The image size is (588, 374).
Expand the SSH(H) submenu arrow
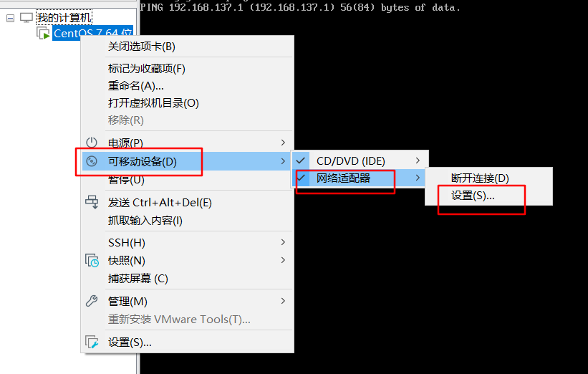pyautogui.click(x=283, y=242)
